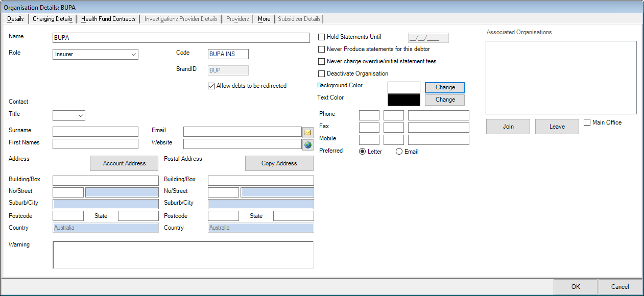Select the Providers tab

pos(238,19)
